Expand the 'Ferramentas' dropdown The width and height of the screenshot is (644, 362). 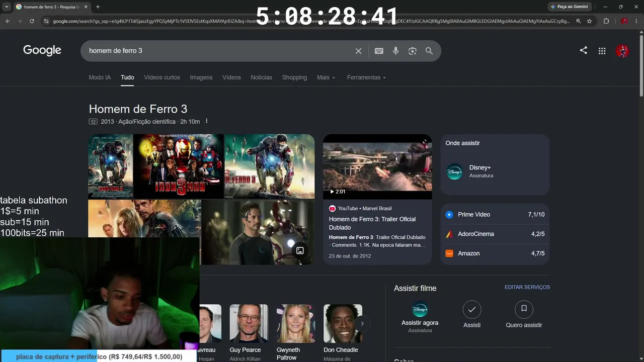(x=366, y=77)
